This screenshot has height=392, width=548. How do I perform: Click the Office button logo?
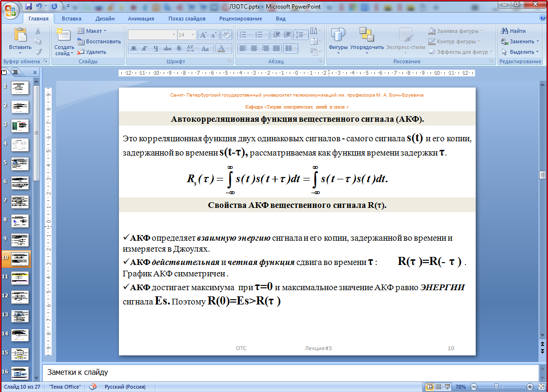10,10
